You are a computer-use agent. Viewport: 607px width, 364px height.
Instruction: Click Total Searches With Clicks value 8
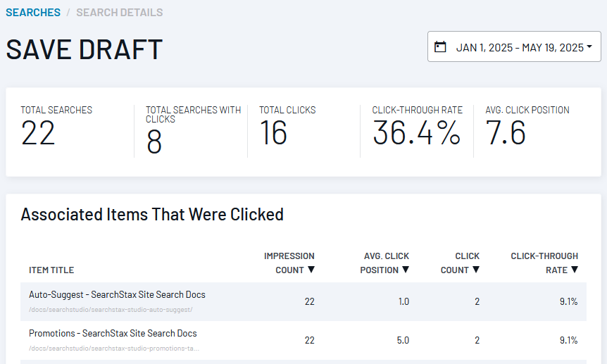coord(154,142)
